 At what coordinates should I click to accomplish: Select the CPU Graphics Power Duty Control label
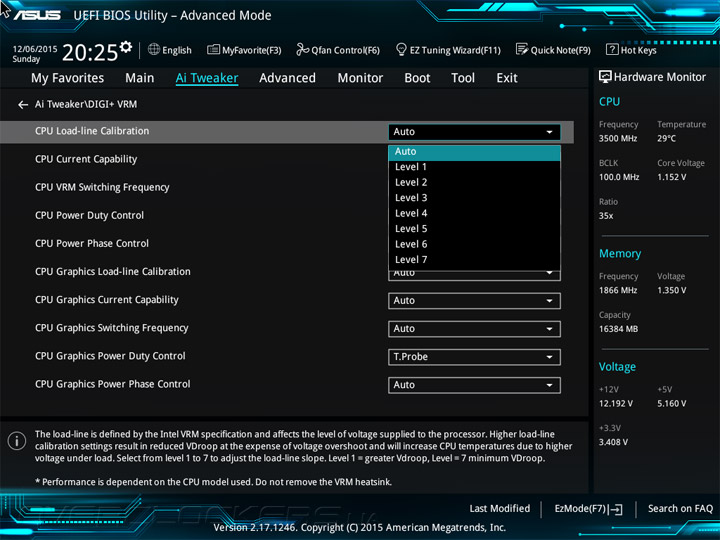[110, 356]
